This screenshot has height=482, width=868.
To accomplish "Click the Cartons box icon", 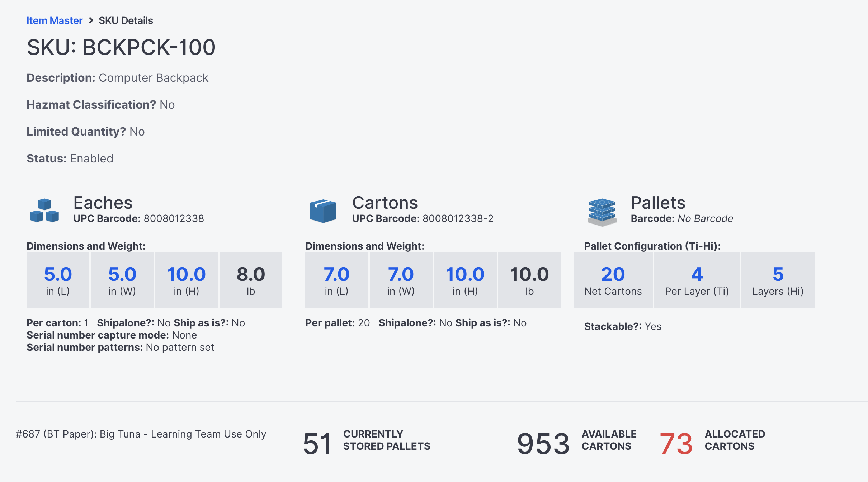I will 323,211.
